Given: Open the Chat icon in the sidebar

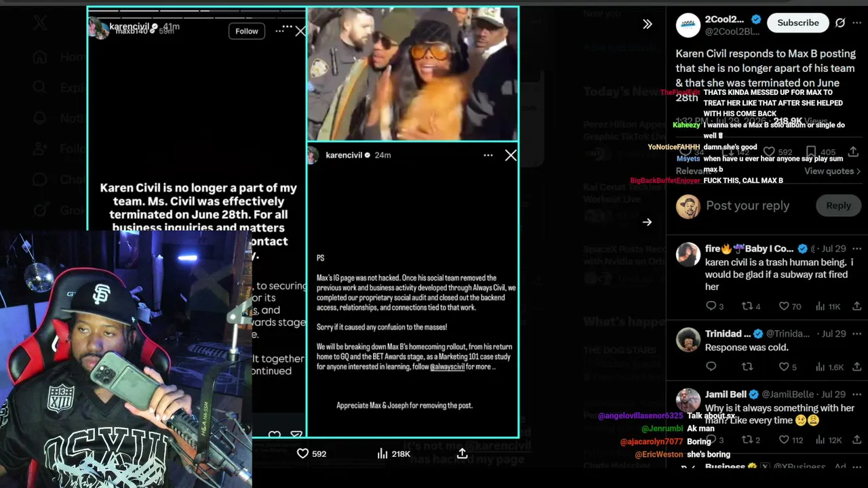Looking at the screenshot, I should [40, 179].
